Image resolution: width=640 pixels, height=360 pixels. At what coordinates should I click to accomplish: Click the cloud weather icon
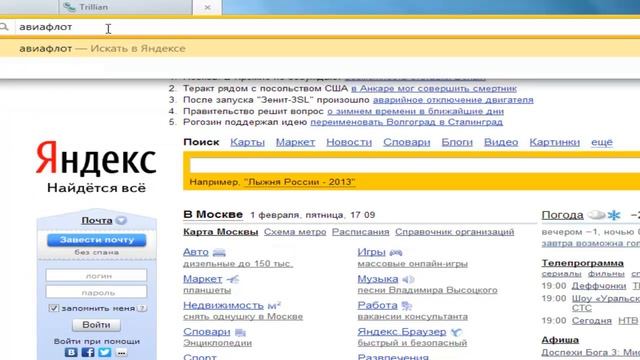tap(596, 215)
